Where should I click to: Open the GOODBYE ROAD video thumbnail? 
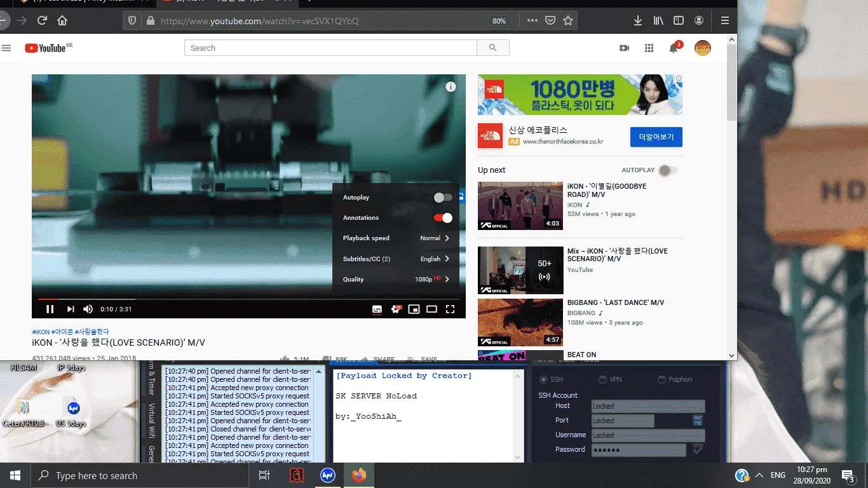[x=520, y=206]
